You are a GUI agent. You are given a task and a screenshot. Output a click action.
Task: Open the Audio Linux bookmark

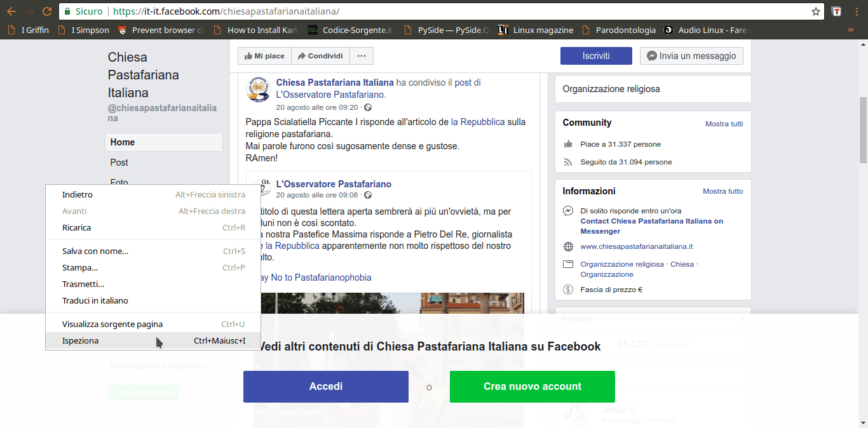coord(707,30)
